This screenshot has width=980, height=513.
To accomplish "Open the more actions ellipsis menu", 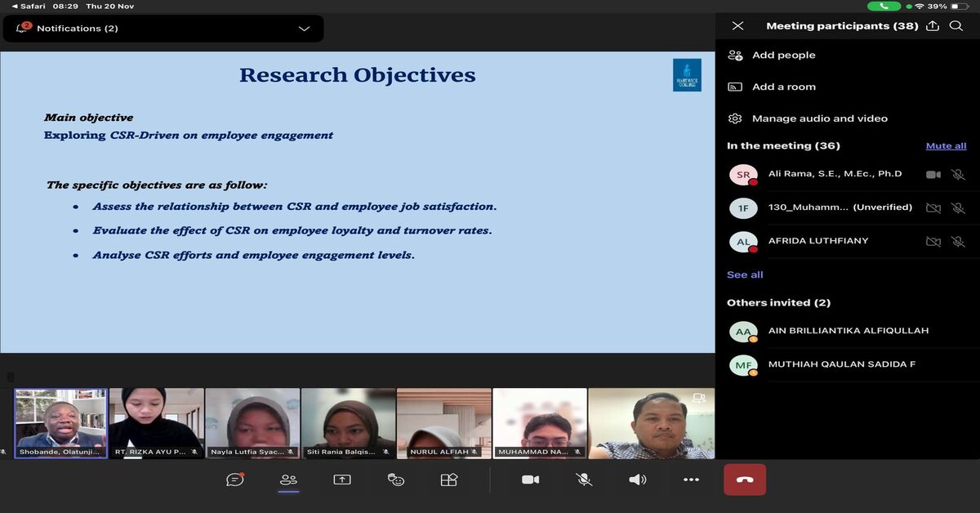I will 691,480.
